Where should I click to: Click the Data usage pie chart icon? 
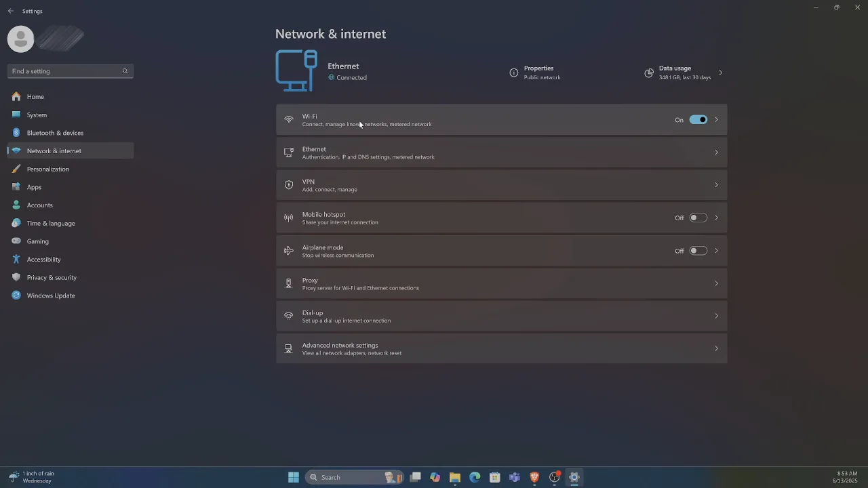coord(648,73)
